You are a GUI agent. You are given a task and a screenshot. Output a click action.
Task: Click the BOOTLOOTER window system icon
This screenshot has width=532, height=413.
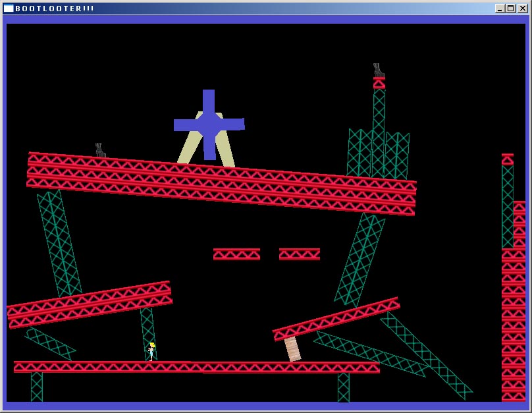pyautogui.click(x=9, y=8)
